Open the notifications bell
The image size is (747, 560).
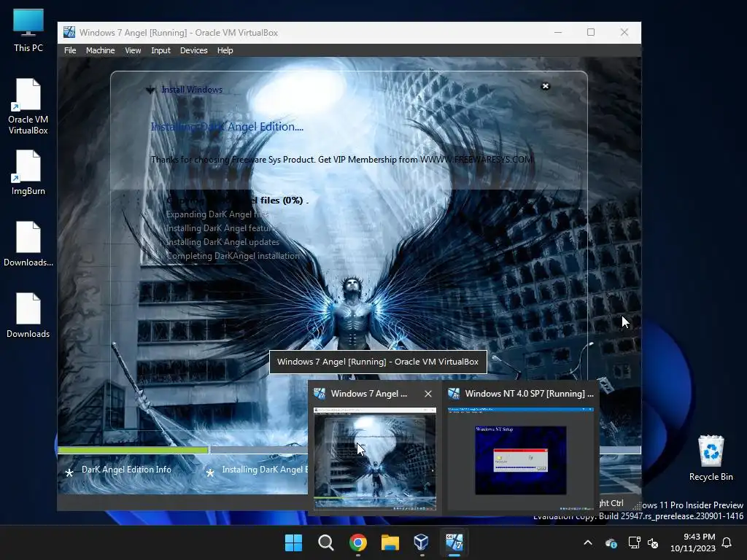pyautogui.click(x=727, y=542)
